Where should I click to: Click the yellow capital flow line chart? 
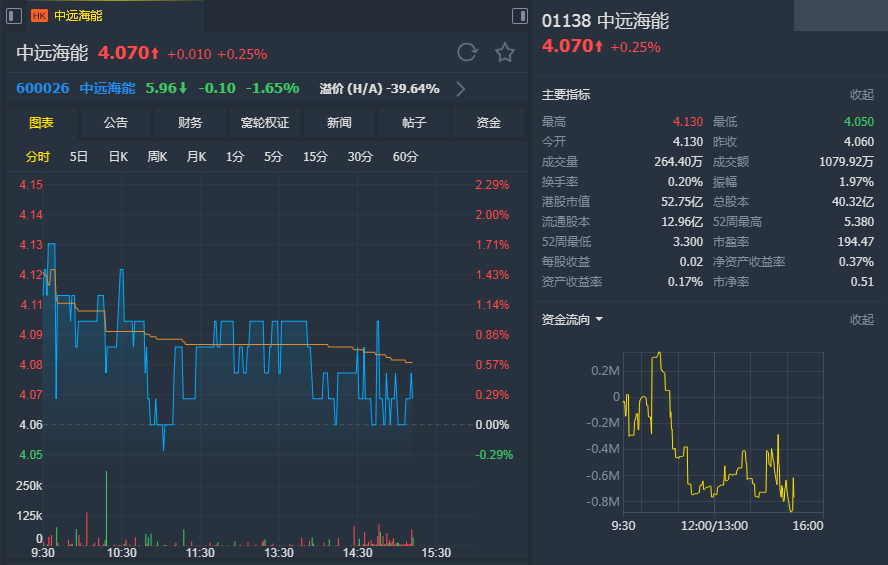click(708, 431)
